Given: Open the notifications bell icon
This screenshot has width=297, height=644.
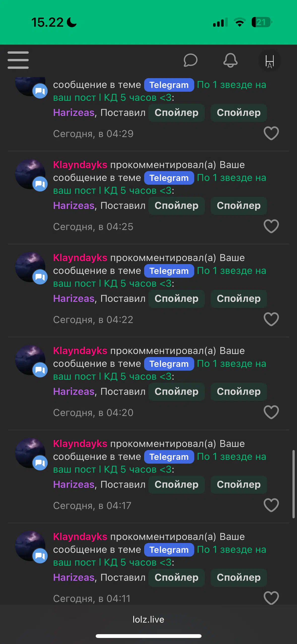Looking at the screenshot, I should pos(230,60).
